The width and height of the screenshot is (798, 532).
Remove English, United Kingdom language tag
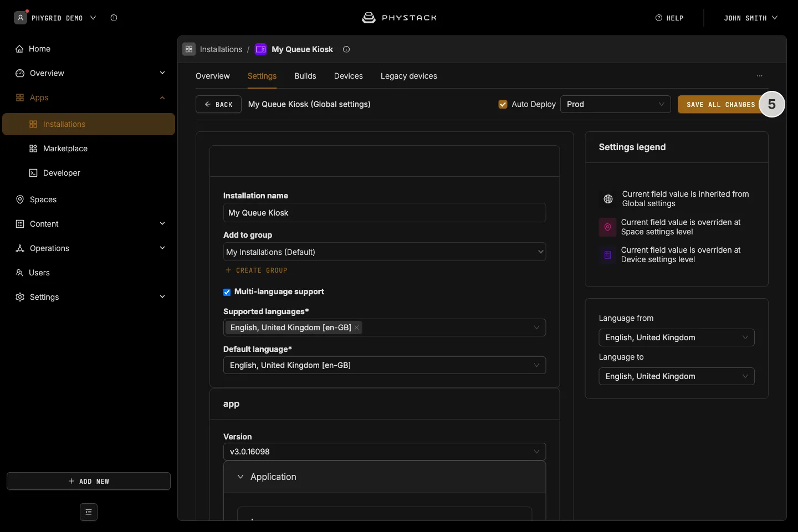357,328
